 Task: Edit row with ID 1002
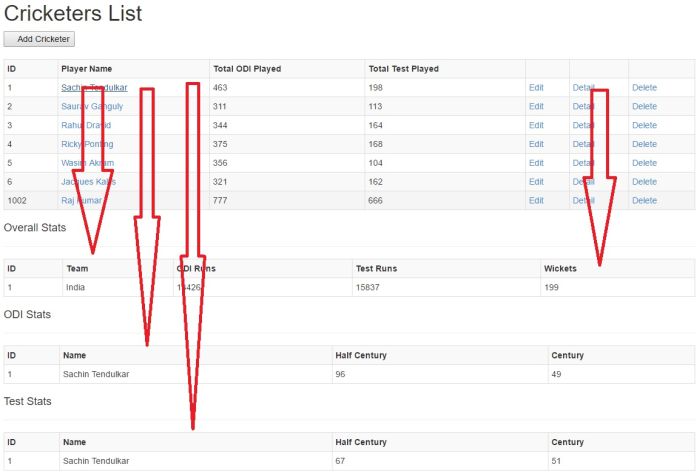(536, 200)
